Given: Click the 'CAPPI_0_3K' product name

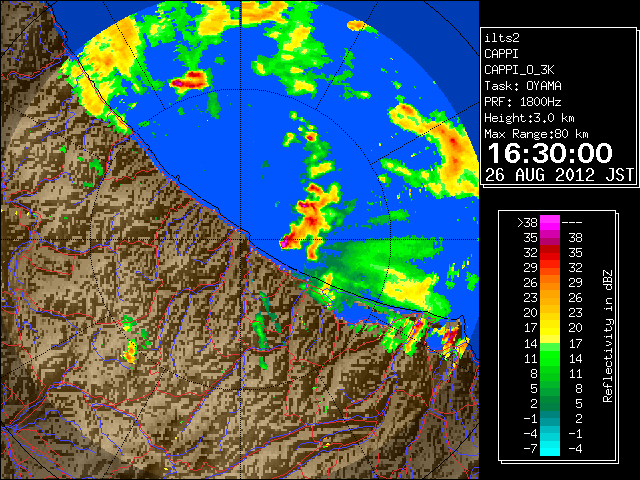Looking at the screenshot, I should pyautogui.click(x=519, y=70).
